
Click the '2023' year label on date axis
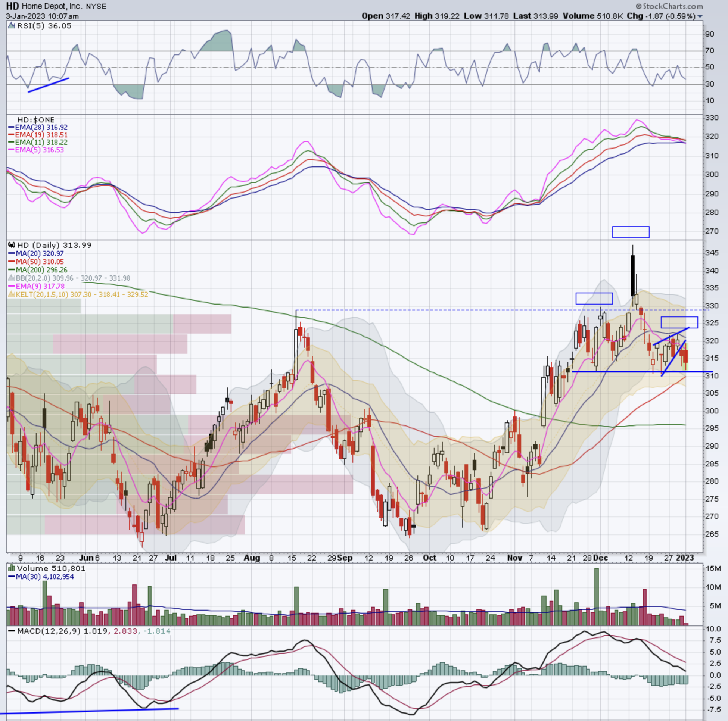(x=685, y=558)
